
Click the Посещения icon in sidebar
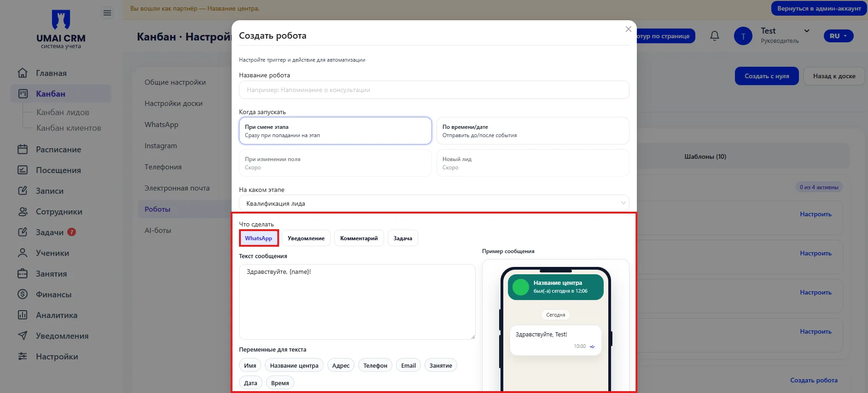click(x=23, y=170)
